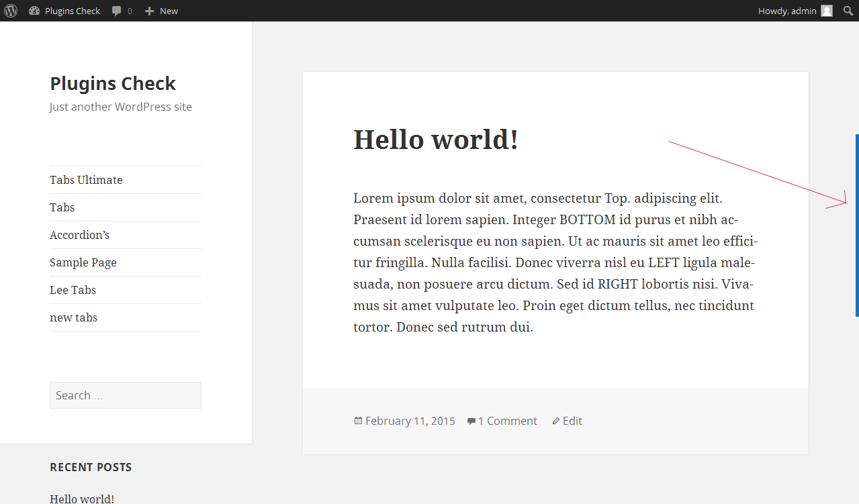The height and width of the screenshot is (504, 859).
Task: Open the admin bar search magnifier
Action: pyautogui.click(x=849, y=11)
